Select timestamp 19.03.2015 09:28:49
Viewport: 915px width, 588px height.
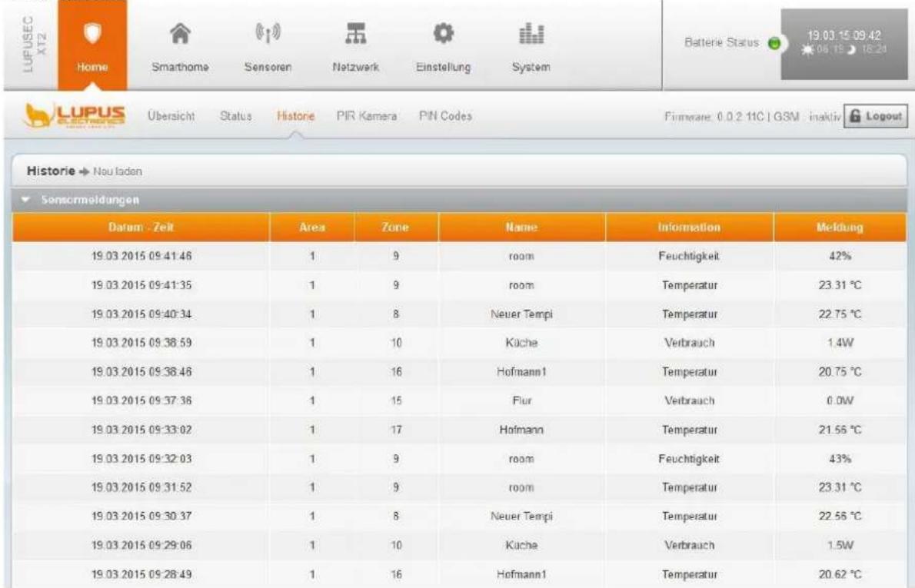pos(141,575)
